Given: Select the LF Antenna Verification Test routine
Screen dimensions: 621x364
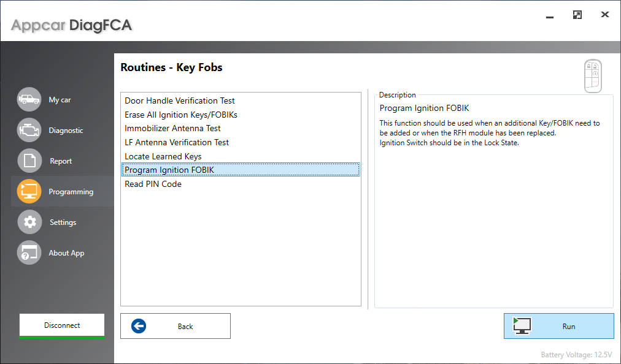Looking at the screenshot, I should [x=177, y=142].
